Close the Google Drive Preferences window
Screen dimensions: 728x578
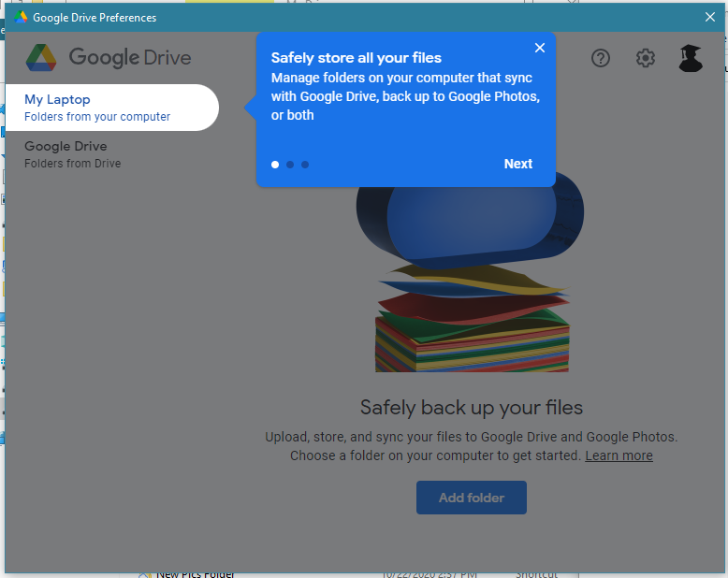coord(710,17)
